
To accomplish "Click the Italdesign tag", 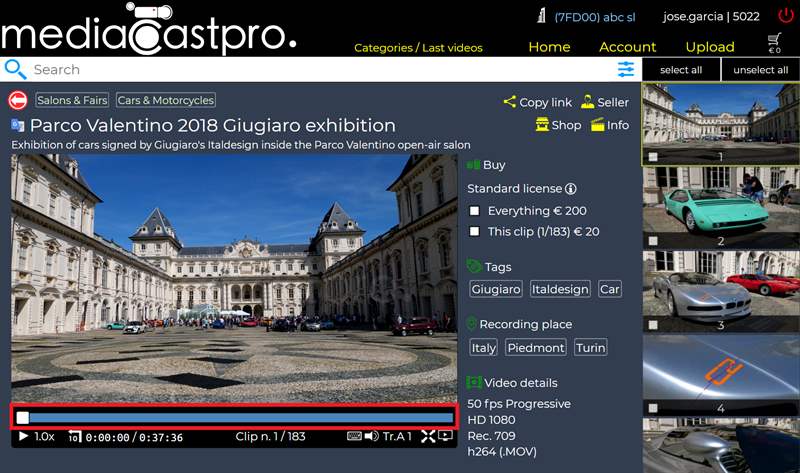I will 560,289.
